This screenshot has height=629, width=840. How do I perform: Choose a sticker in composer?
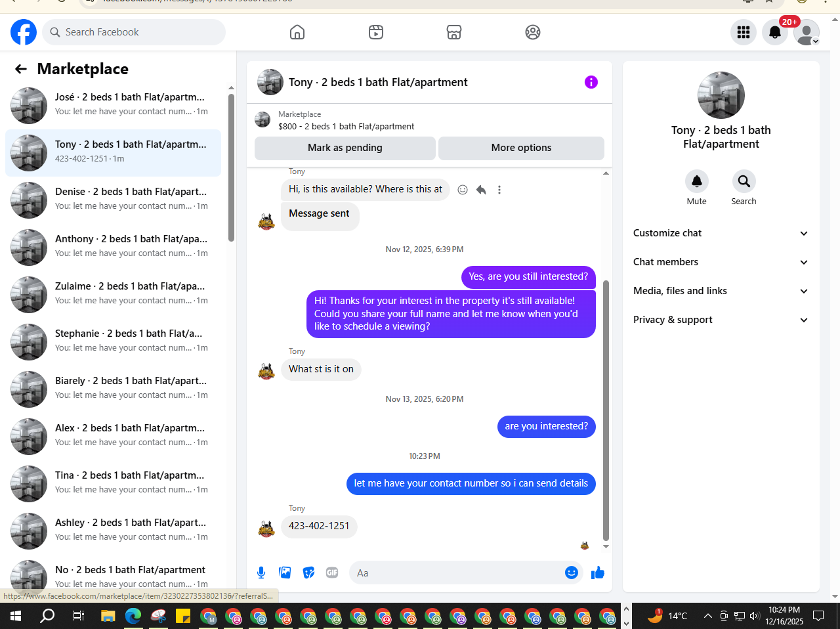(x=308, y=573)
